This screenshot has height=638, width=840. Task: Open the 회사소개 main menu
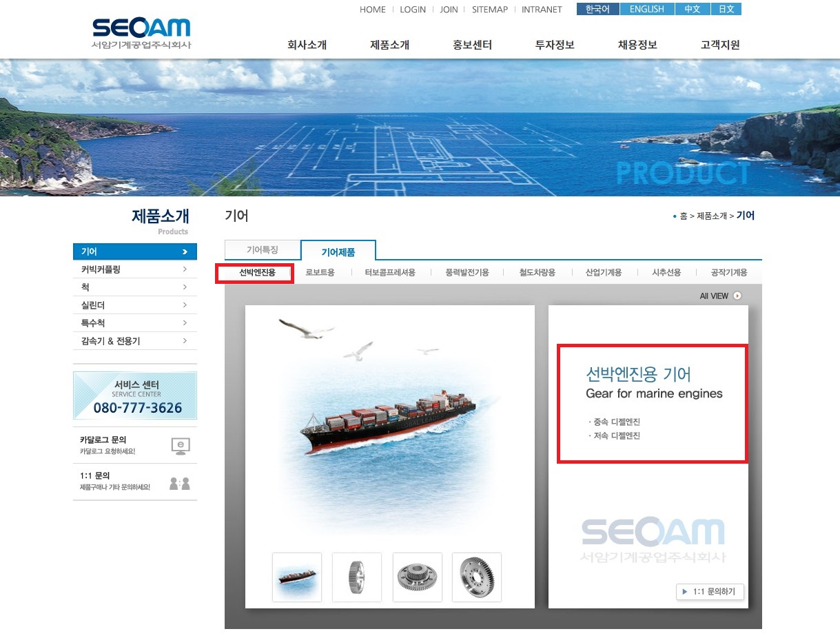pos(307,45)
